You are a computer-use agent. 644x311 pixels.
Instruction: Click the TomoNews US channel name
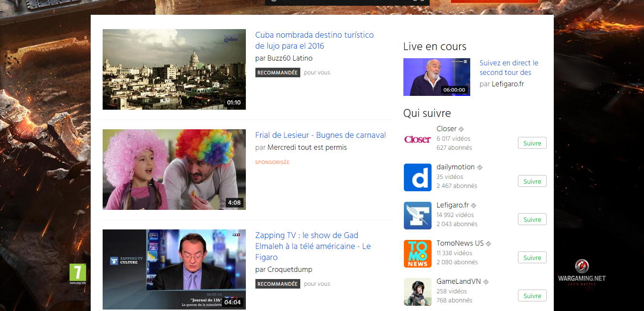point(460,243)
